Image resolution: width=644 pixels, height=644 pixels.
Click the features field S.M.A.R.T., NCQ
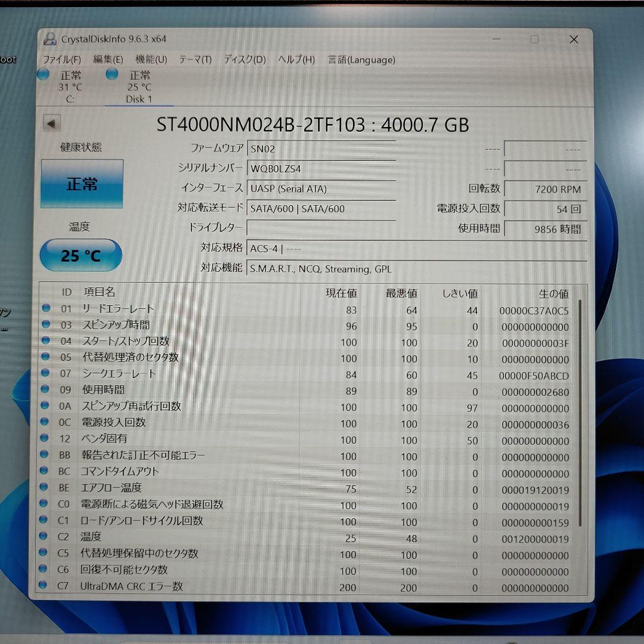416,268
